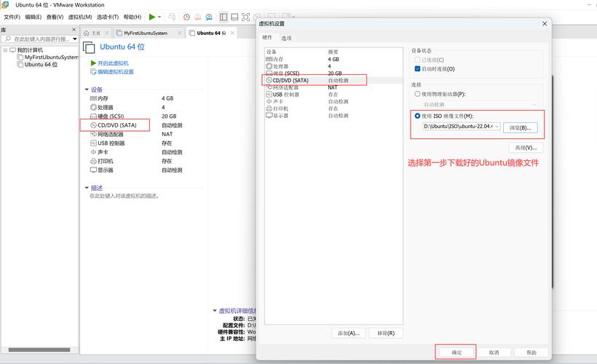
Task: Open the library search filter dropdown arrow
Action: 75,39
